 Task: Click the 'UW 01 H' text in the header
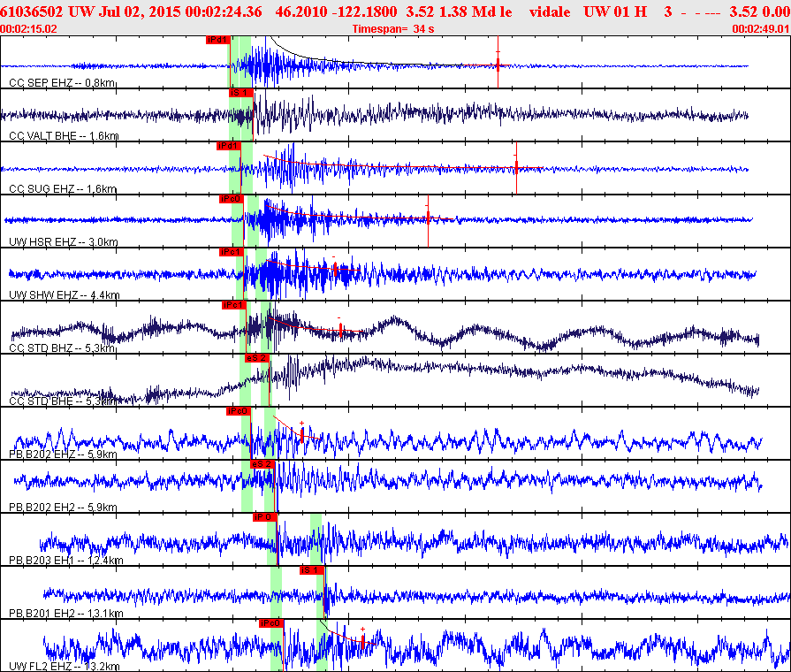[615, 11]
